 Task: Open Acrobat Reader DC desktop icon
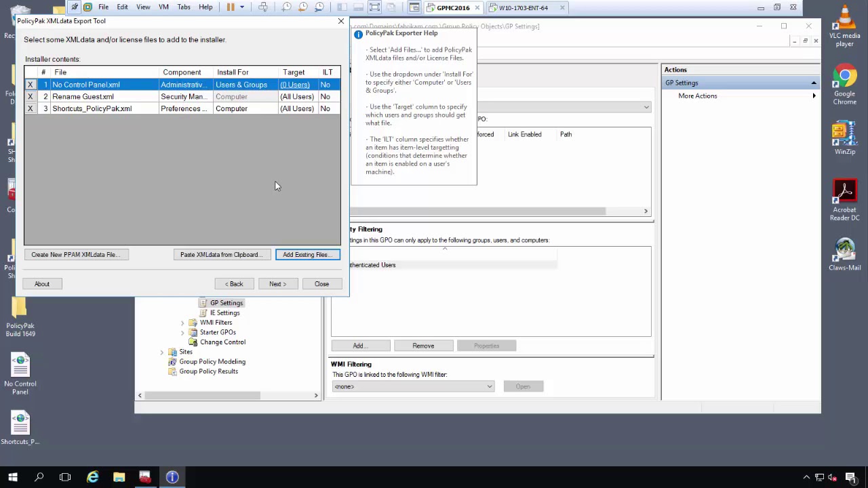[x=845, y=201]
